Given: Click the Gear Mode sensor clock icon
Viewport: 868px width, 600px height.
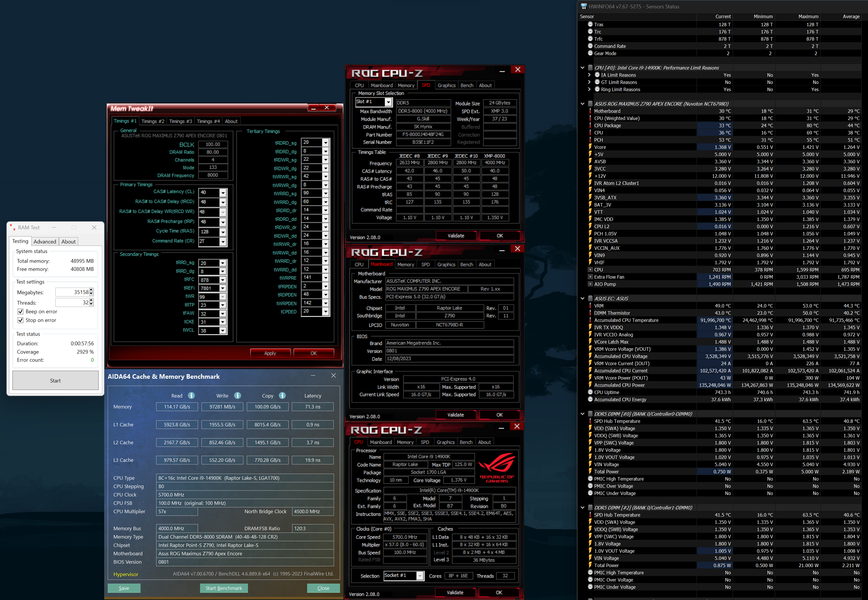Looking at the screenshot, I should click(590, 53).
